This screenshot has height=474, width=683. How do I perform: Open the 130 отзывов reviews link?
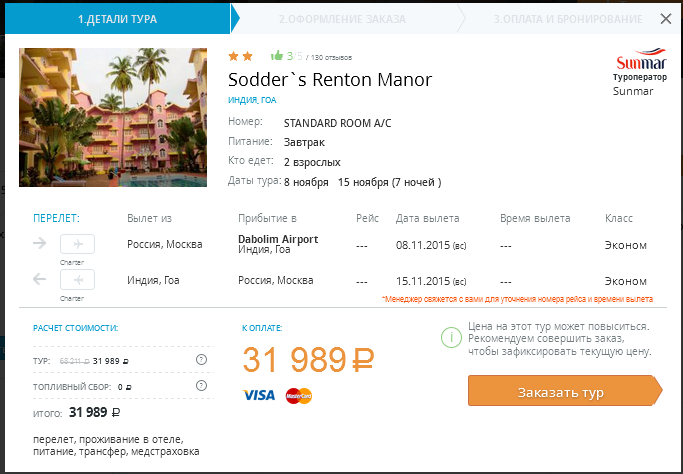point(330,58)
